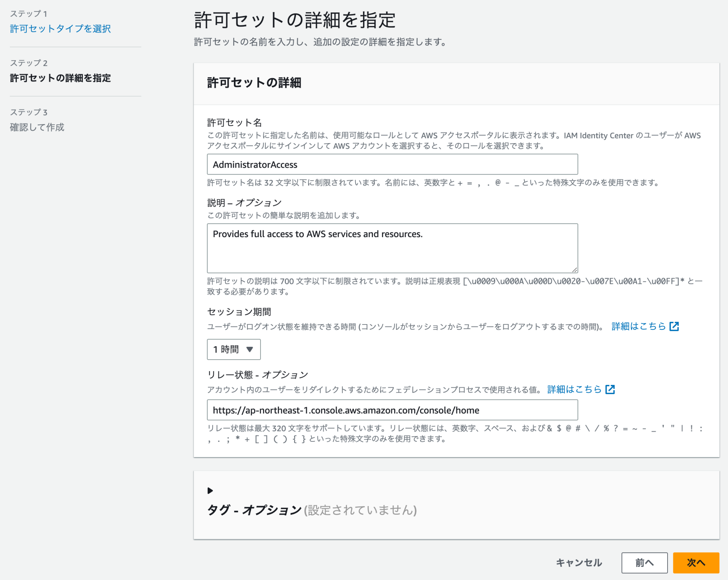Screen dimensions: 728x580
Task: Go back to ステップ 1 許可セットタイプを選択
Action: point(60,29)
